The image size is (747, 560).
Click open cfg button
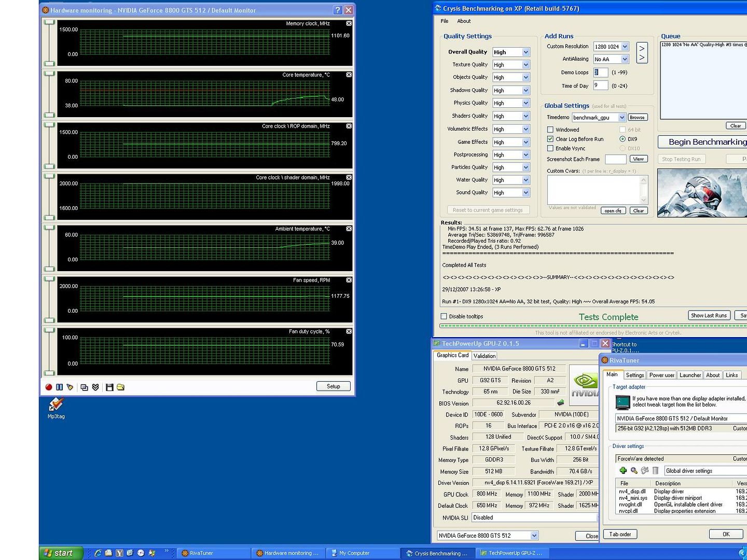(x=613, y=211)
